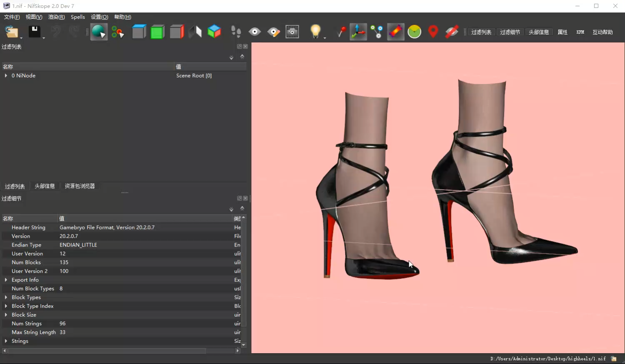Viewport: 625px width, 364px height.
Task: Float the top 过滤列表 panel
Action: coord(240,46)
